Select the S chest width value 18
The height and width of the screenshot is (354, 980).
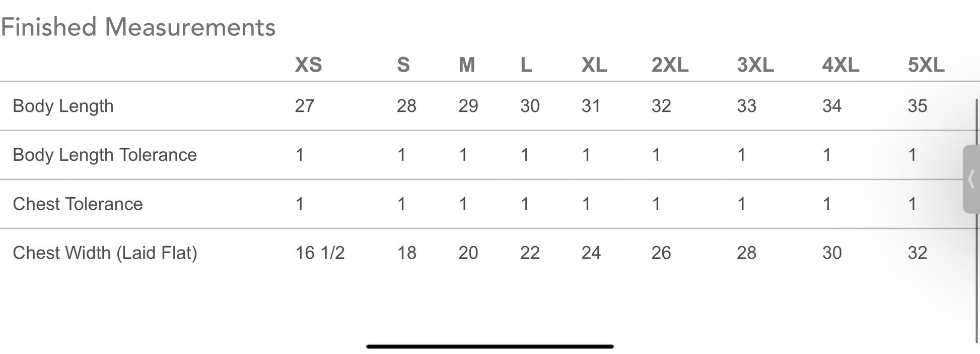[x=406, y=253]
